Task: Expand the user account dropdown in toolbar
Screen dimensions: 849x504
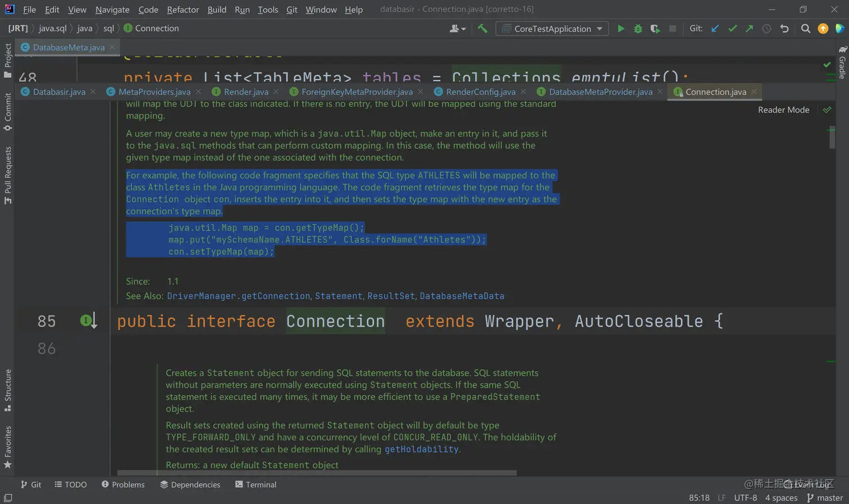Action: pyautogui.click(x=458, y=29)
